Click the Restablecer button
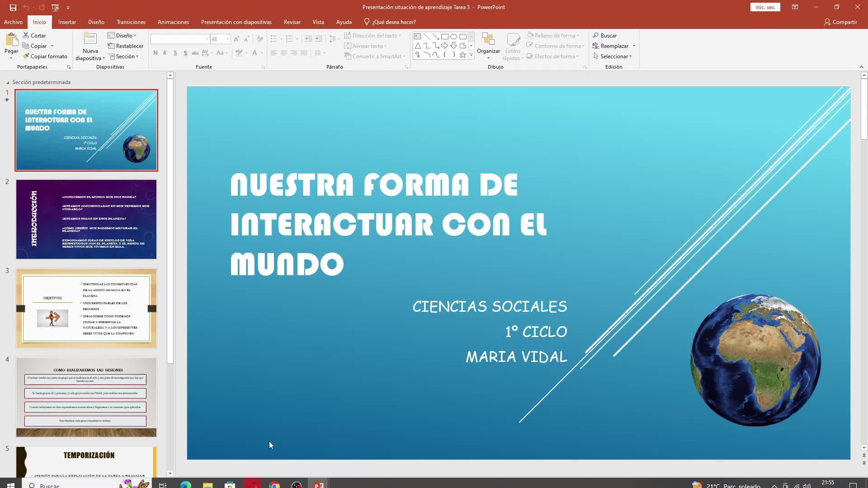 pyautogui.click(x=126, y=46)
